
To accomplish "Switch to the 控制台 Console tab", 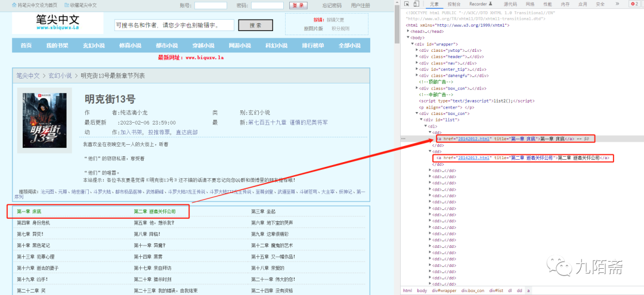I will (454, 4).
